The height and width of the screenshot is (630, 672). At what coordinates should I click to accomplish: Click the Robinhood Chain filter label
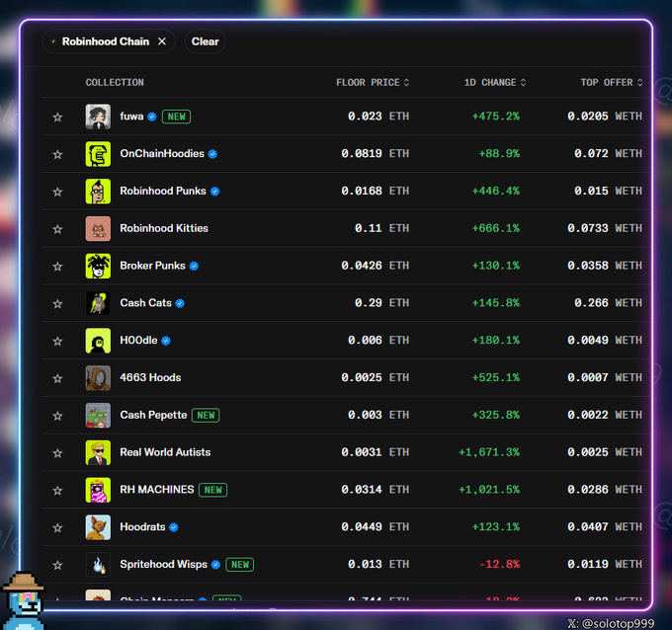[106, 41]
